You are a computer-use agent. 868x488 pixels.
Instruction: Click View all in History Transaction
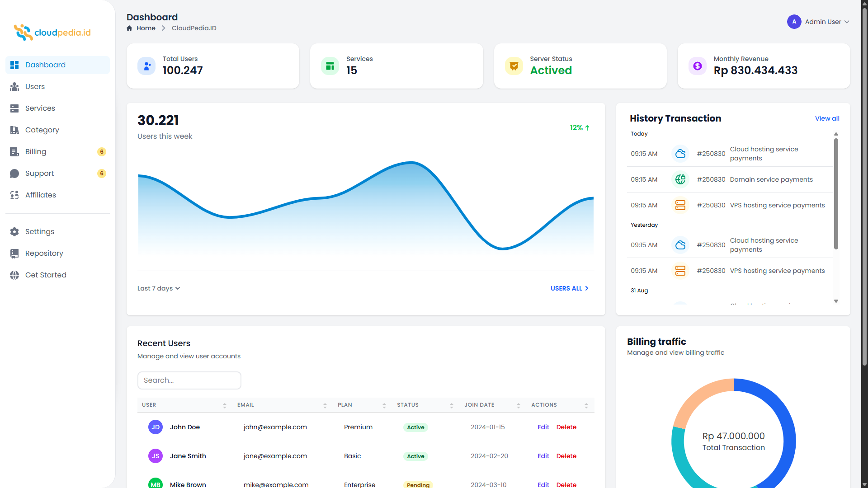pos(827,118)
